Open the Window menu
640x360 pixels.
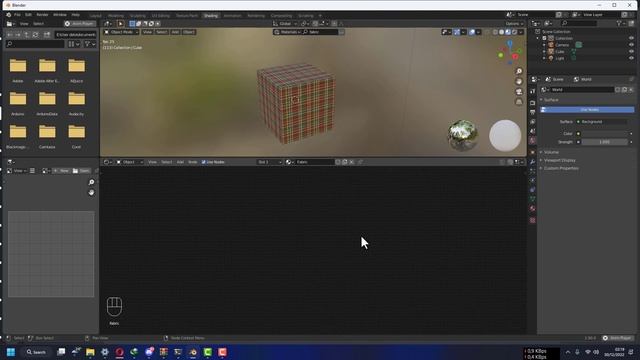[x=60, y=15]
